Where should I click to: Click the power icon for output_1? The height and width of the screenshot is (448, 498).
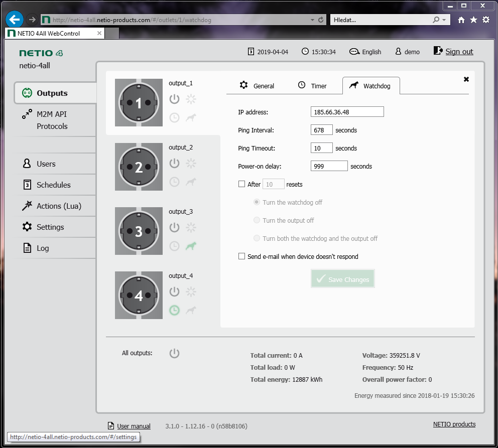174,99
